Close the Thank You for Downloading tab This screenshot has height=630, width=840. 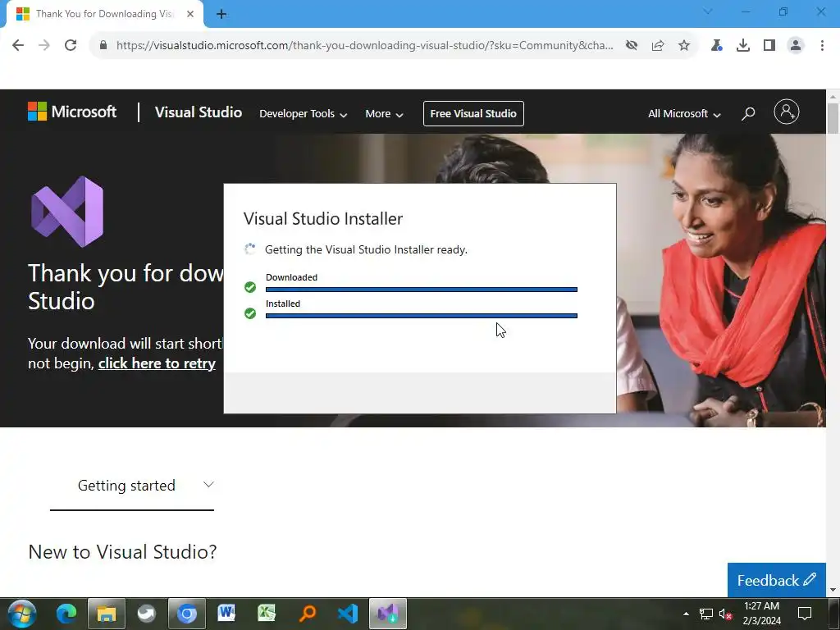click(190, 15)
